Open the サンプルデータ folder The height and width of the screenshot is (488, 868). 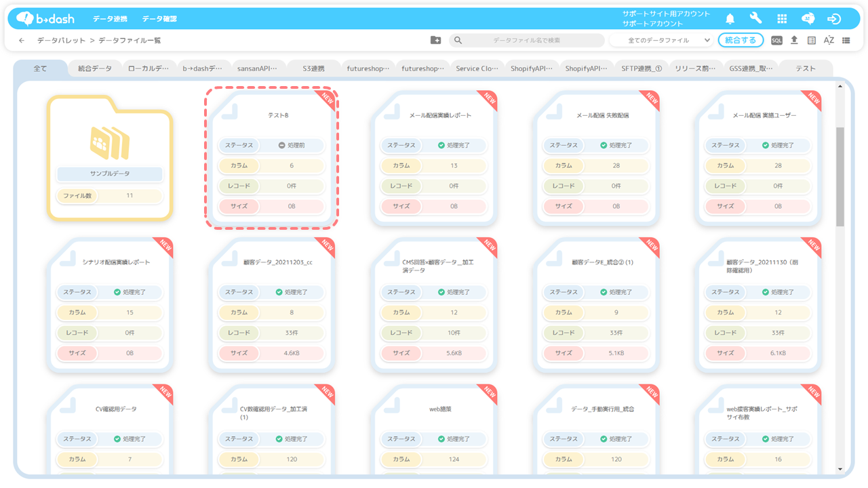click(109, 157)
